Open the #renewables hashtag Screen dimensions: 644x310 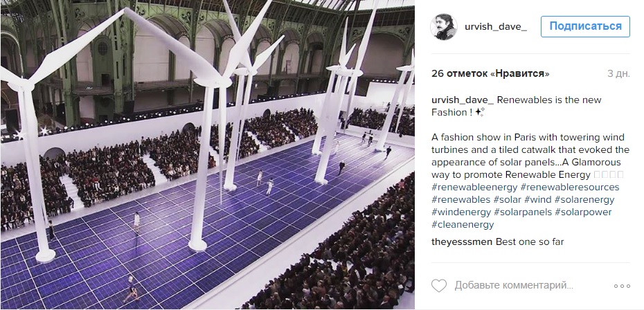tap(460, 200)
